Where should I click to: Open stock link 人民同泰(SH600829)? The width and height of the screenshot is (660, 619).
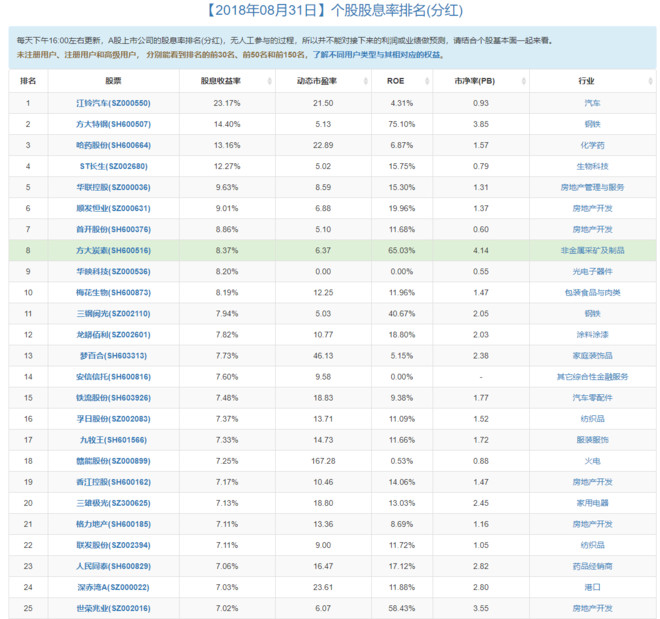(x=113, y=566)
